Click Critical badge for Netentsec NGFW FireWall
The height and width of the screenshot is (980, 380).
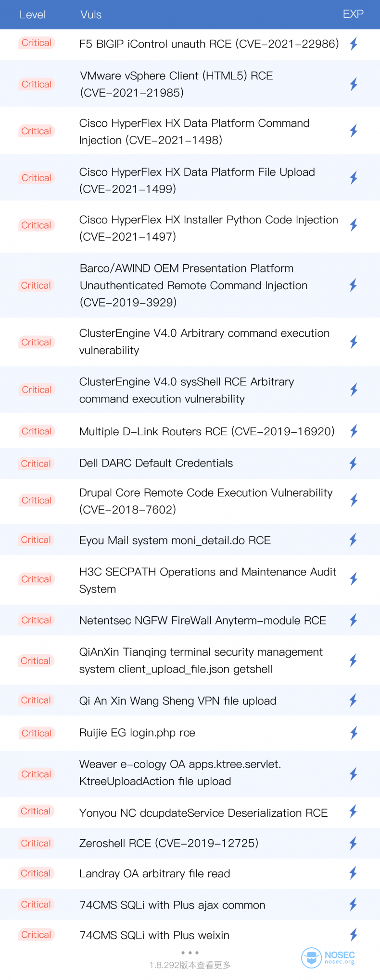(36, 620)
